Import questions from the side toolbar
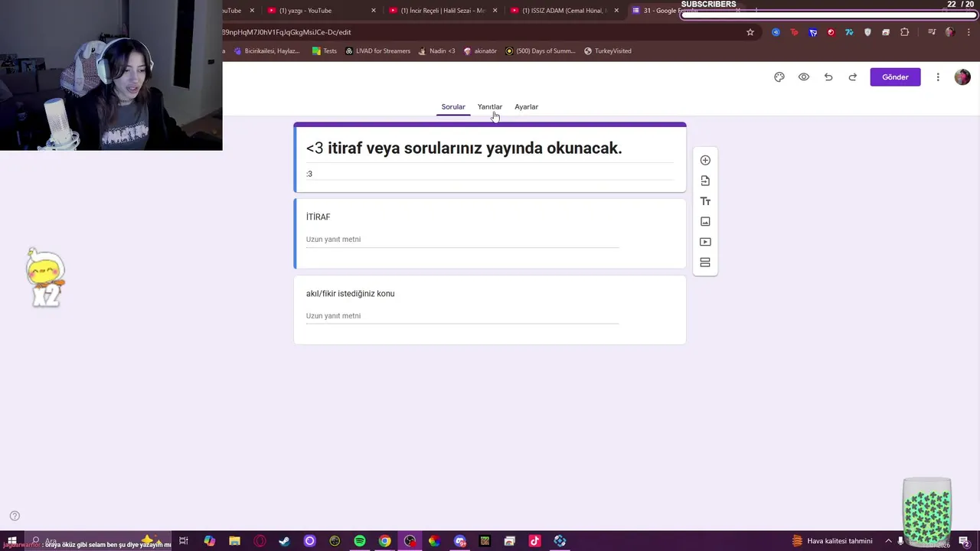The height and width of the screenshot is (551, 980). click(x=705, y=181)
